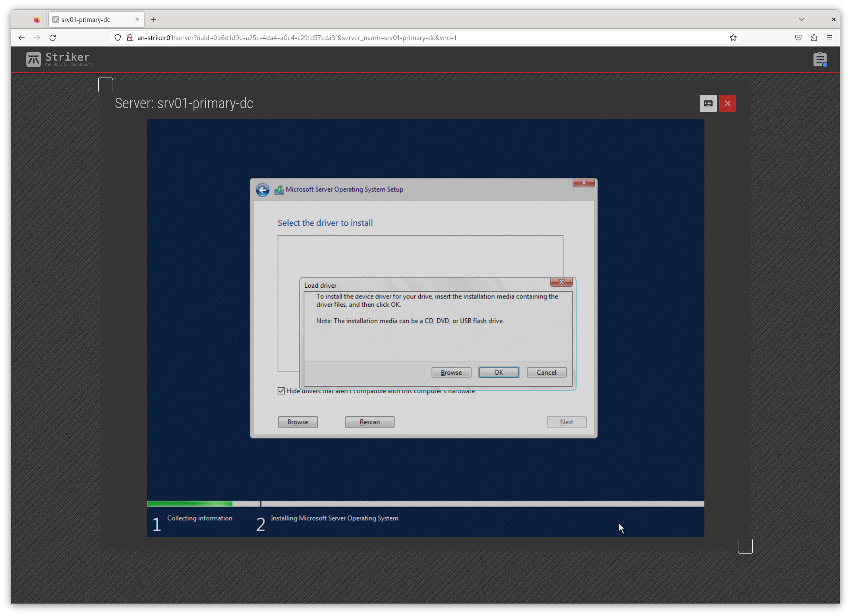
Task: Click the 'Installing Microsoft Server Operating System' step label
Action: tap(335, 518)
